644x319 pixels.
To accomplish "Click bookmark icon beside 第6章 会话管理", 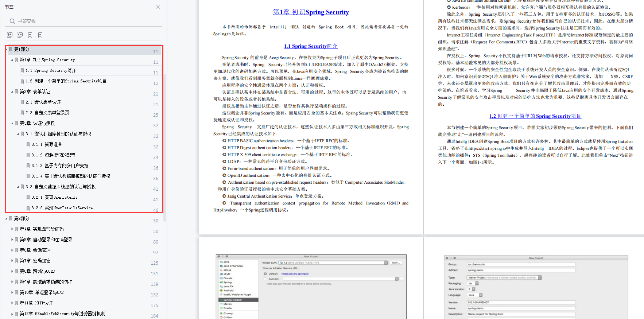I will pos(16,250).
